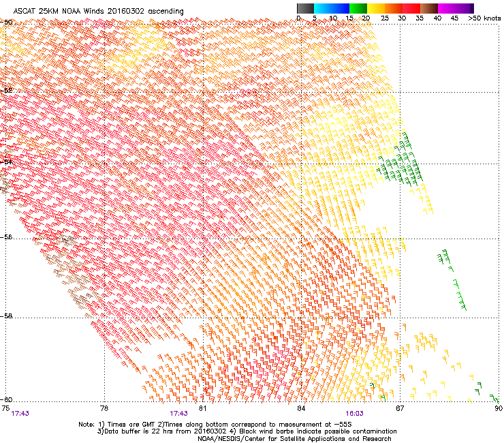Select the yellow 20–25 knots legend segment

[x=376, y=8]
